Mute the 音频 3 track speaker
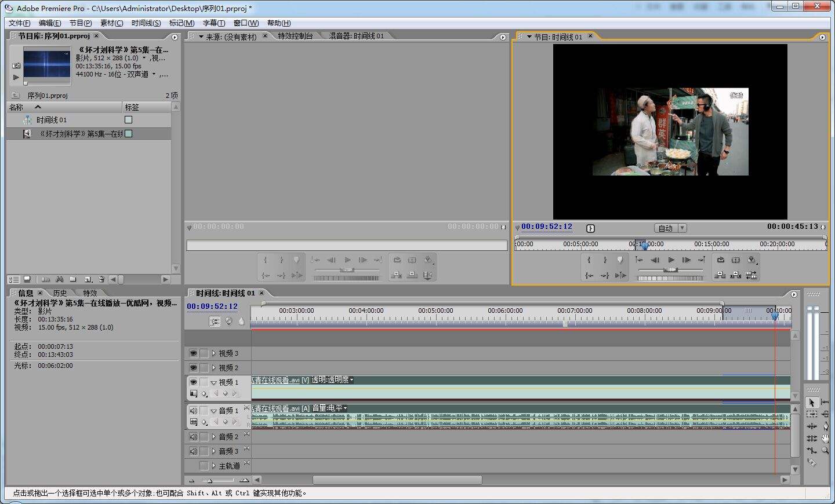This screenshot has height=504, width=835. click(193, 451)
